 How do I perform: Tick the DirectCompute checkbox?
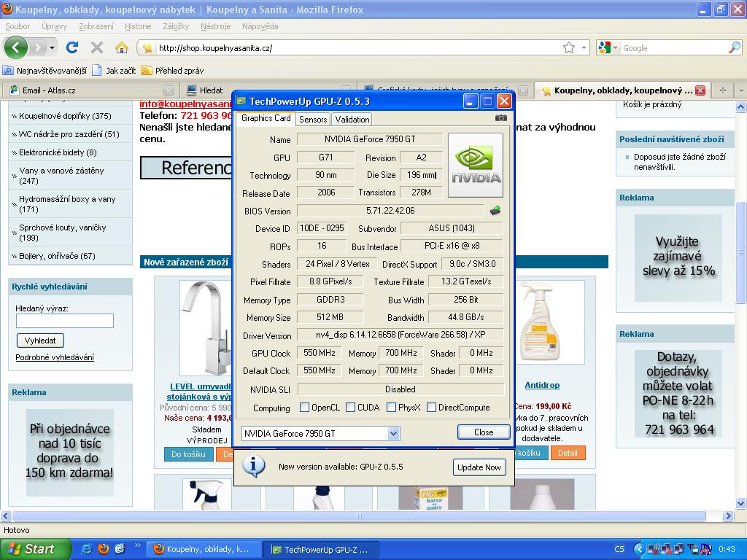click(432, 408)
